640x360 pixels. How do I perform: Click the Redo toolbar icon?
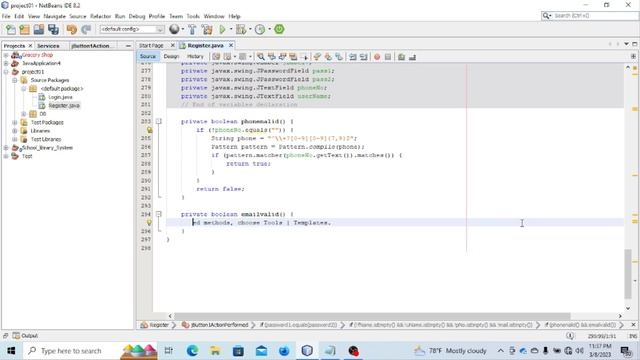(86, 29)
